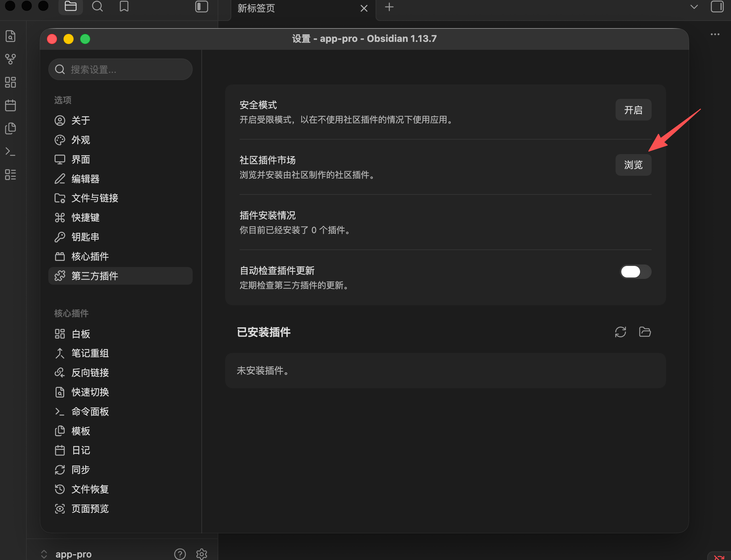Open settings gear next to app-pro

pos(201,554)
